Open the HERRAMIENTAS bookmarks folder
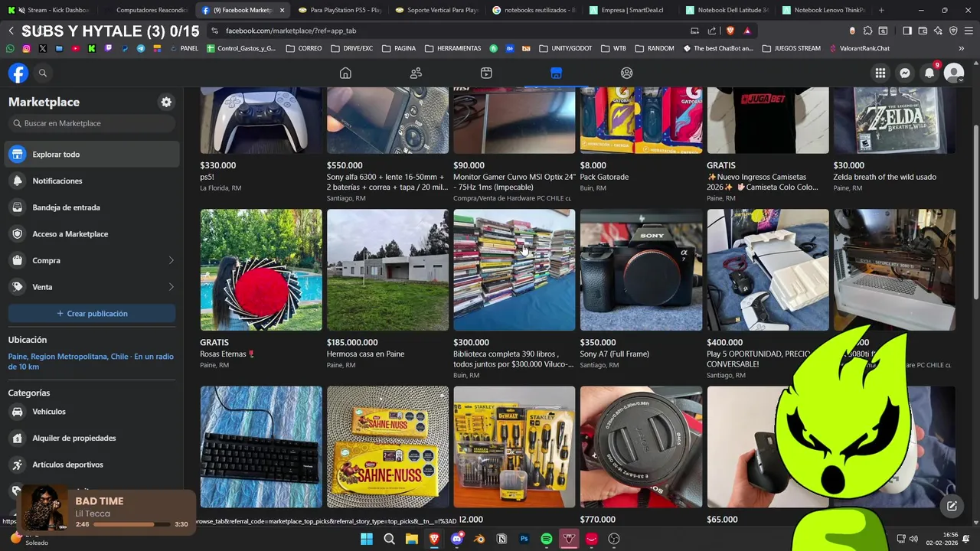 (452, 48)
